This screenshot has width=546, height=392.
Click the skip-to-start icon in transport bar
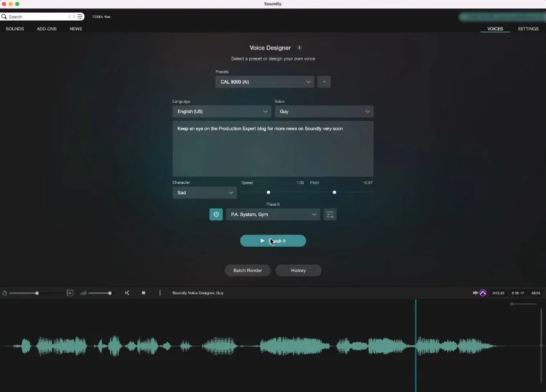127,292
